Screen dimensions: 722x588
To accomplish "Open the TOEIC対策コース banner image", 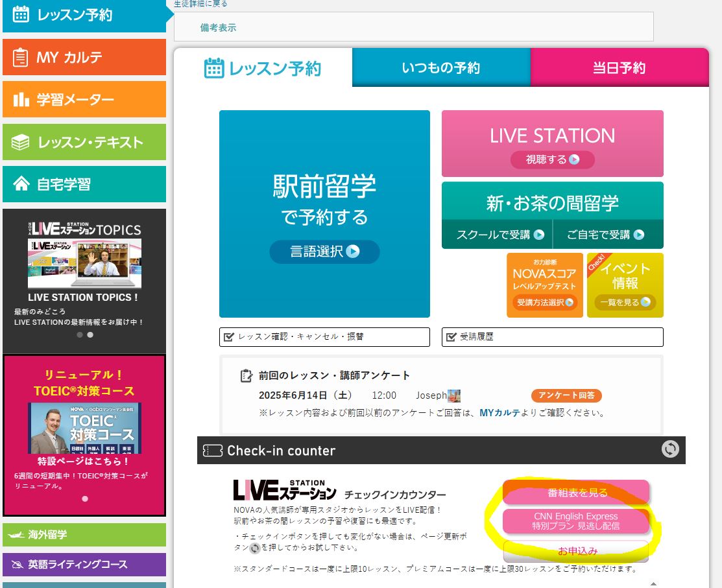I will coord(84,428).
